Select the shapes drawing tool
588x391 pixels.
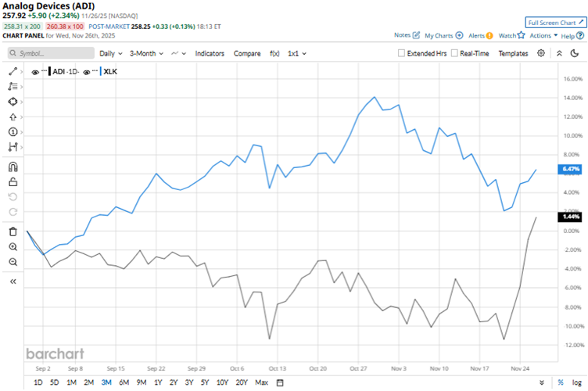click(x=13, y=102)
